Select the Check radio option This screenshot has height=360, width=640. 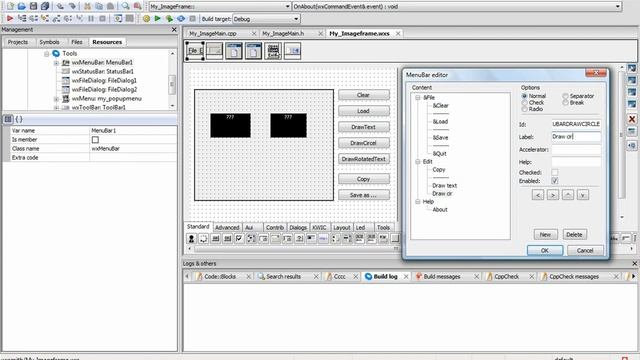pos(524,102)
